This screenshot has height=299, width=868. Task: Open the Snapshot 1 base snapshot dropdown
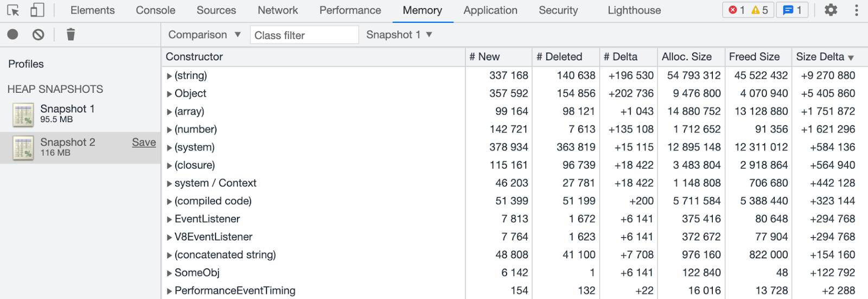pyautogui.click(x=399, y=35)
